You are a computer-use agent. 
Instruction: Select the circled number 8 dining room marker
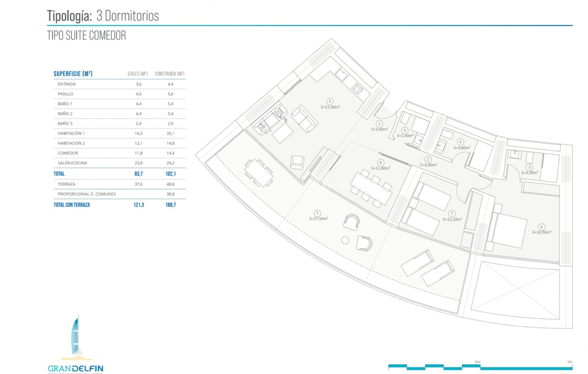pyautogui.click(x=380, y=162)
